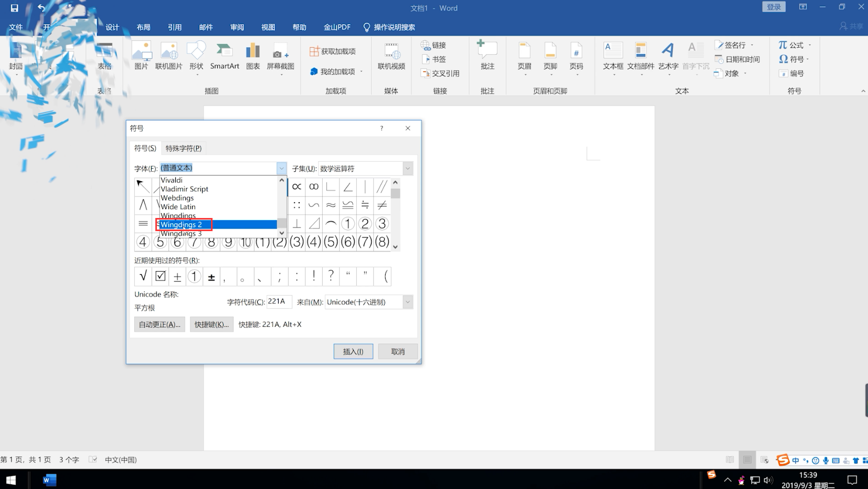The width and height of the screenshot is (868, 489).
Task: Choose Webdings from the font list
Action: click(x=218, y=197)
